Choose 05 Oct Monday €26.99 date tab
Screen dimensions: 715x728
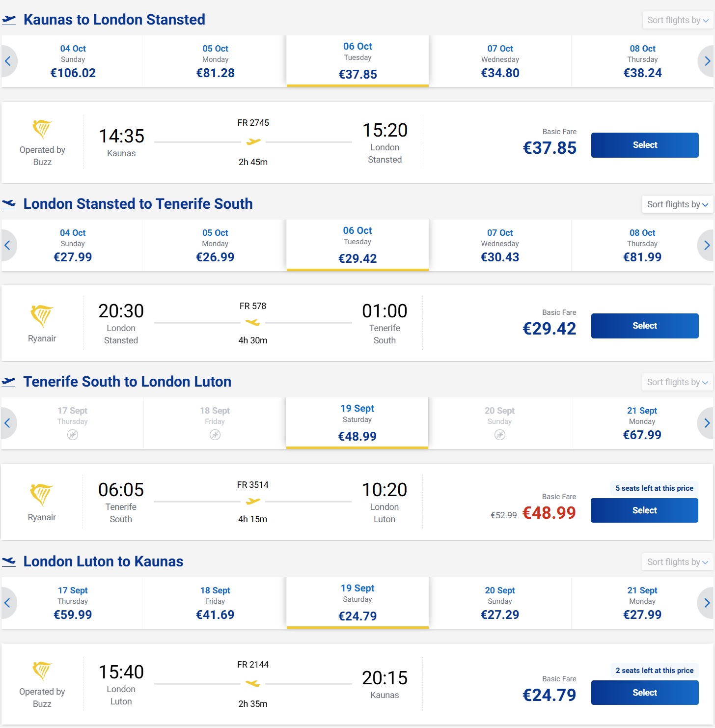pos(215,246)
